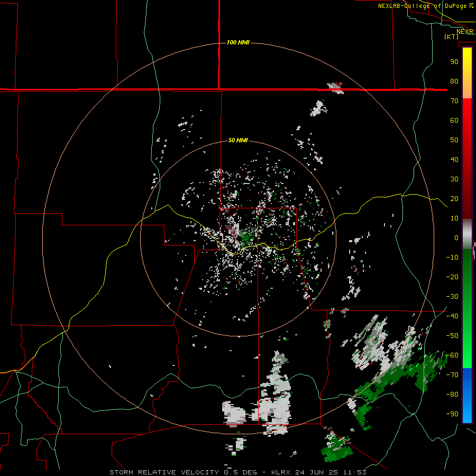The width and height of the screenshot is (476, 476).
Task: Click the 10 value on velocity scale
Action: 454,218
